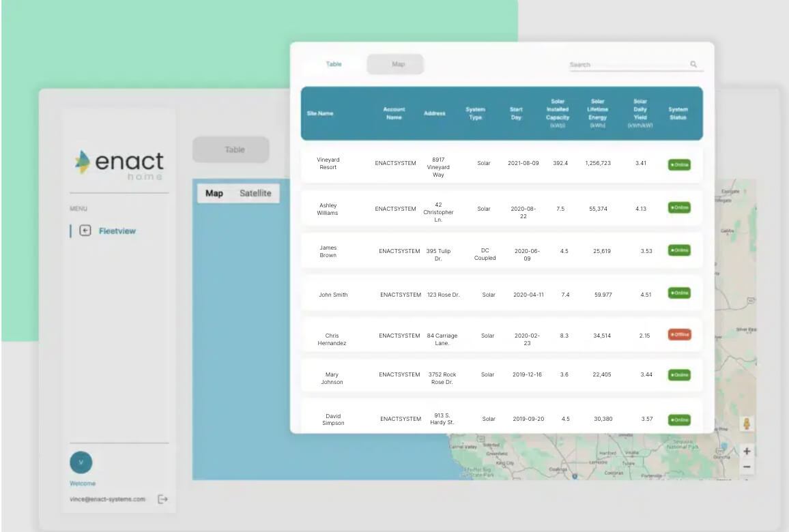Toggle the Online status badge for Vineyard Resort
Viewport: 789px width, 532px height.
pyautogui.click(x=679, y=164)
